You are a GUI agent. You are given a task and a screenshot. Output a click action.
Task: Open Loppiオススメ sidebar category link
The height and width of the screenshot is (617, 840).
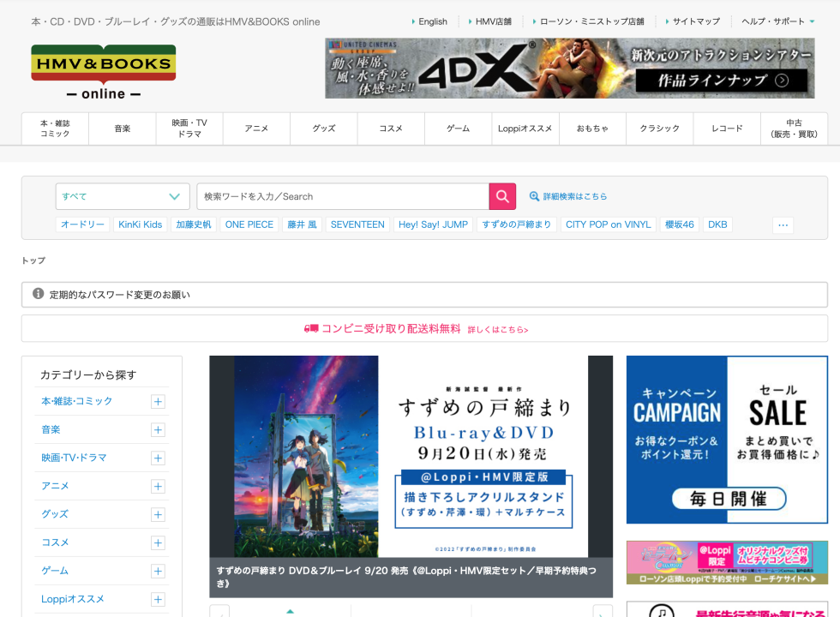(72, 599)
